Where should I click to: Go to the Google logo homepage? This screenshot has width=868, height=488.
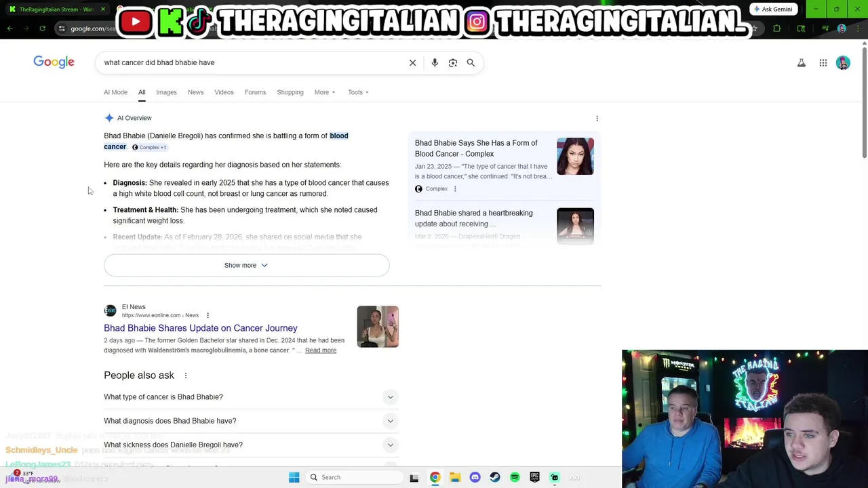coord(54,62)
